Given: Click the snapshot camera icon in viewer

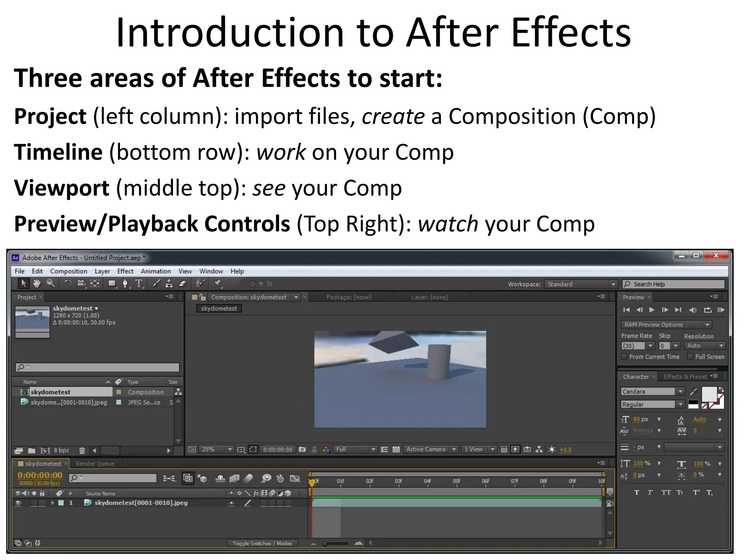Looking at the screenshot, I should (302, 449).
